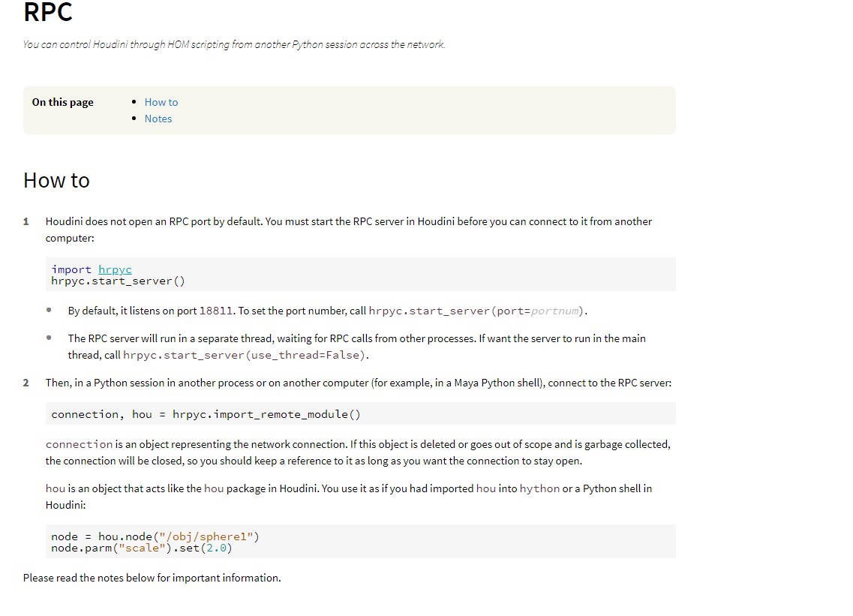
Task: Click the node.parm("scale").set(2.0) code line
Action: tap(142, 548)
